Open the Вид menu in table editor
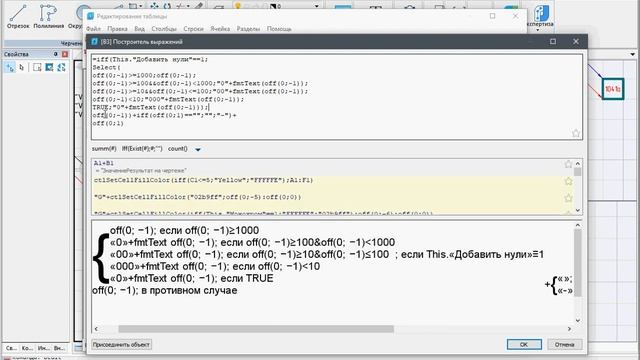The width and height of the screenshot is (640, 360). click(140, 29)
